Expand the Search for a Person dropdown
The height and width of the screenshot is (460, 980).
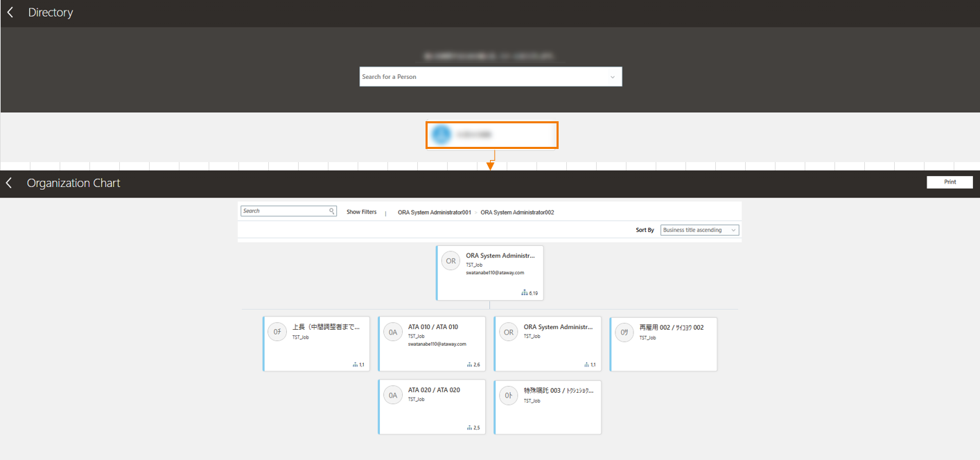pos(612,76)
